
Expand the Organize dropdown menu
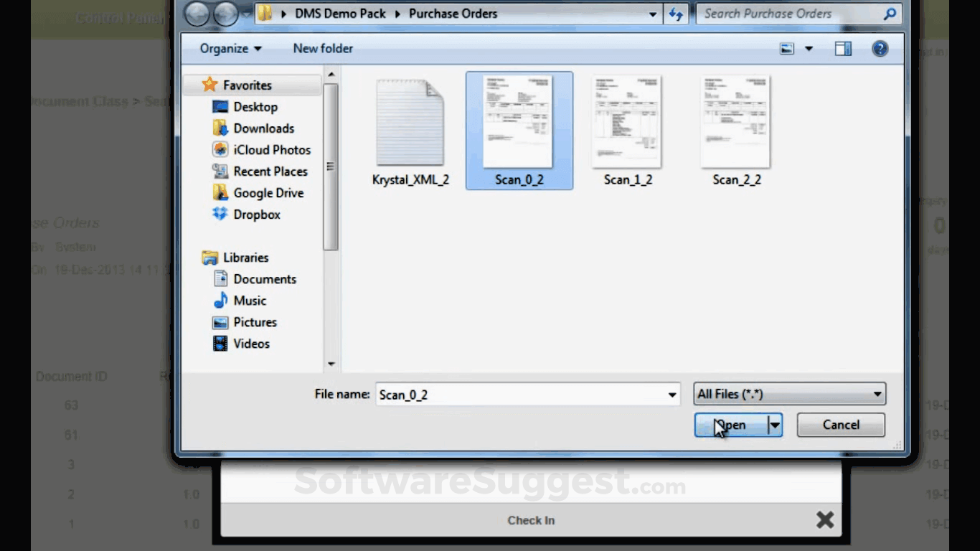tap(230, 49)
